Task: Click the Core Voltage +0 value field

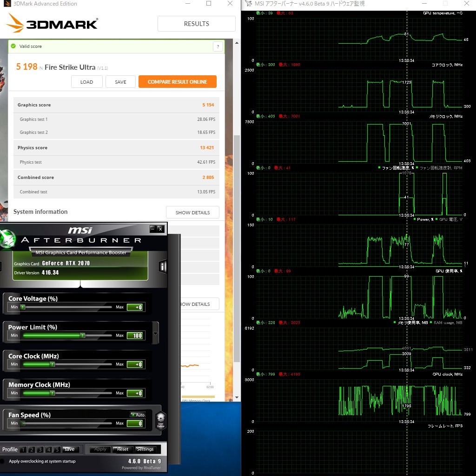Action: tap(135, 307)
